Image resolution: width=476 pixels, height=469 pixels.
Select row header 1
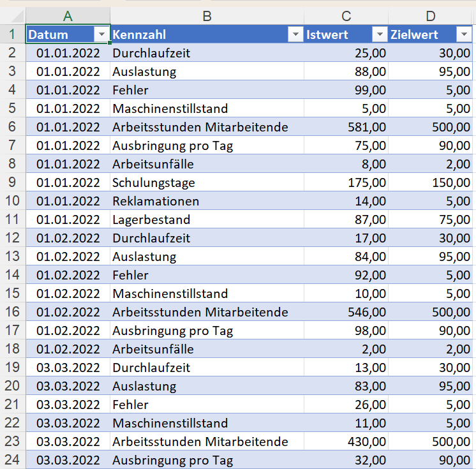13,34
